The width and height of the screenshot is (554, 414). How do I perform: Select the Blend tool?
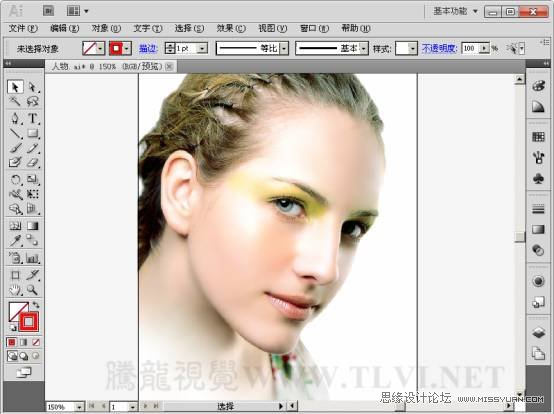[x=33, y=241]
